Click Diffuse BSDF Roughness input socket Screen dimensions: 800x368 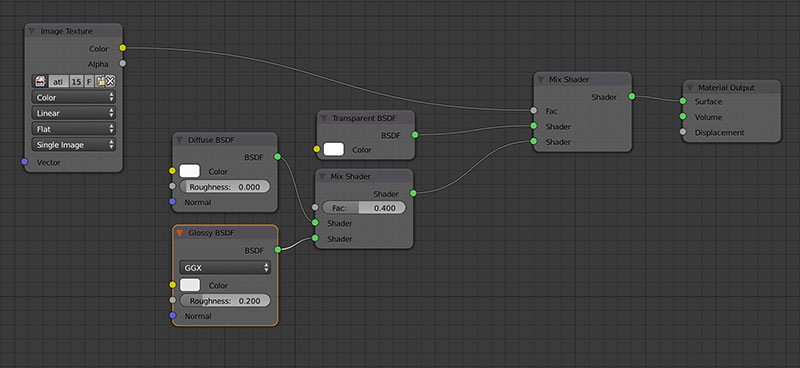[x=172, y=186]
